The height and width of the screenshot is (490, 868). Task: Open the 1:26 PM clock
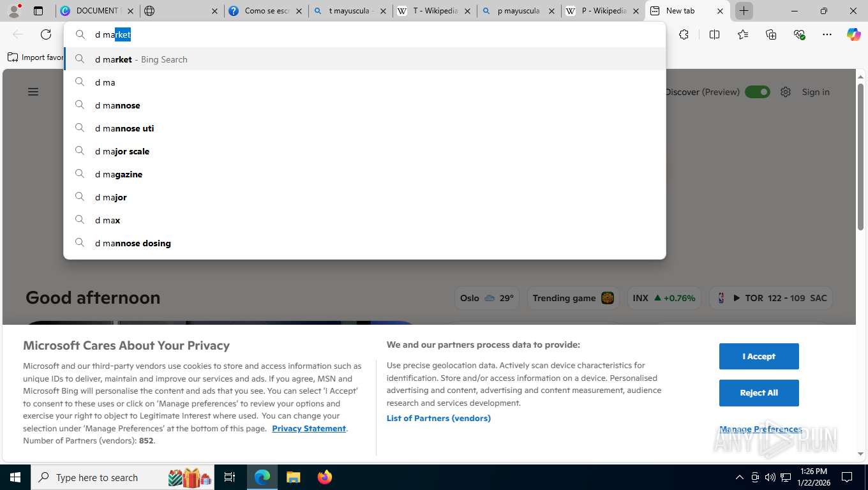[813, 477]
